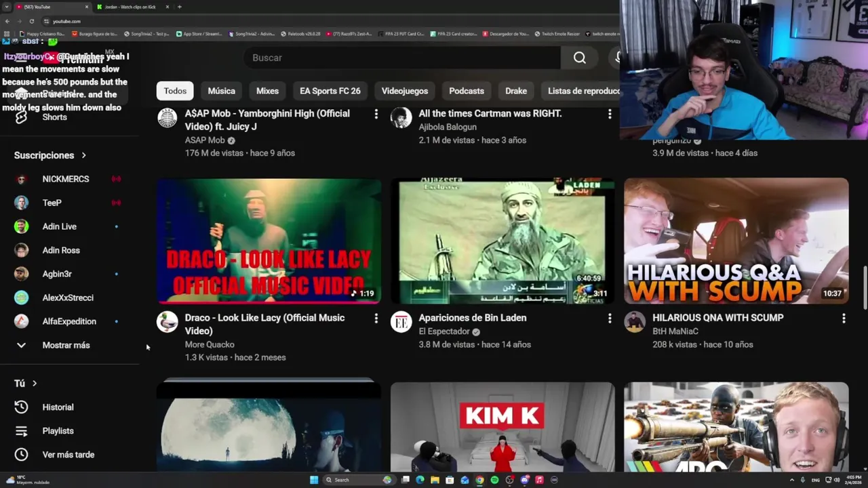Viewport: 868px width, 488px height.
Task: Open Discord from the taskbar
Action: (524, 480)
